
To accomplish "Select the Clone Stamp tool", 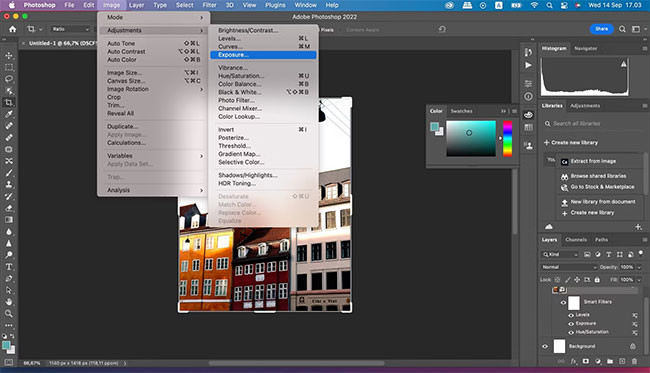I will (x=9, y=184).
